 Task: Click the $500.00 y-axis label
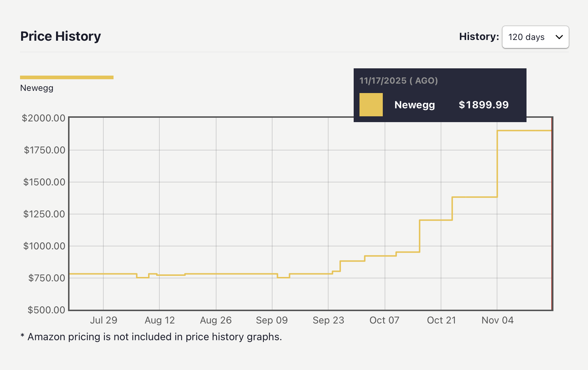click(46, 310)
